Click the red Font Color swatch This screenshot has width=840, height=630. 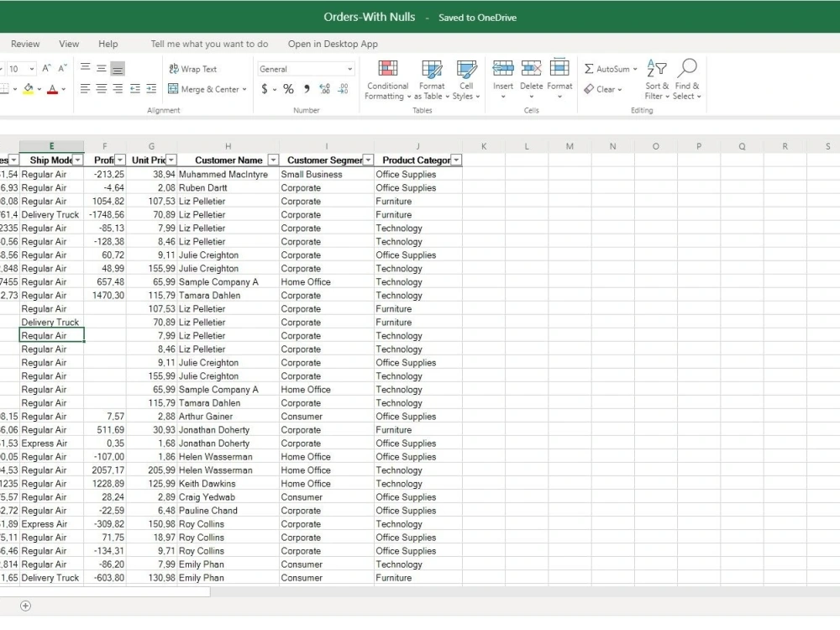click(x=53, y=88)
